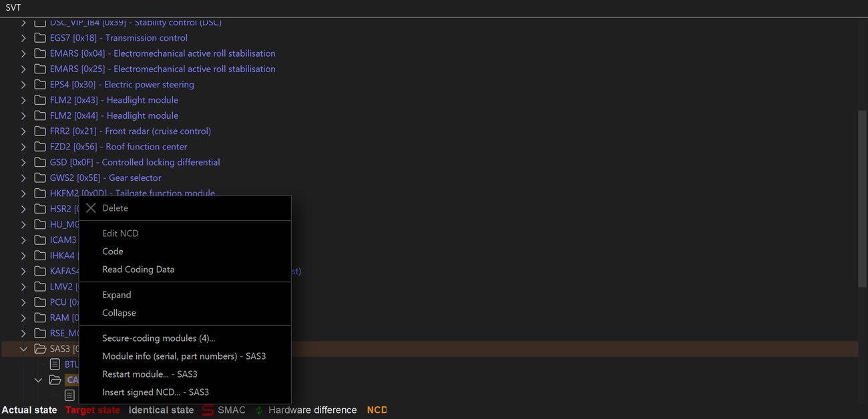Expand the EGS7 Transmission control node
Viewport: 868px width, 419px height.
[x=24, y=38]
